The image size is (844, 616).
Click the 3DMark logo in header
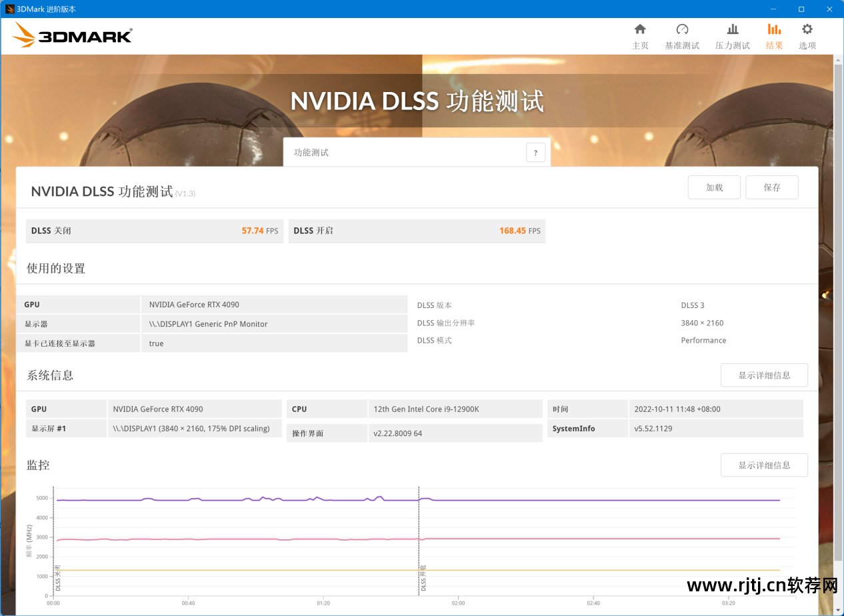72,35
